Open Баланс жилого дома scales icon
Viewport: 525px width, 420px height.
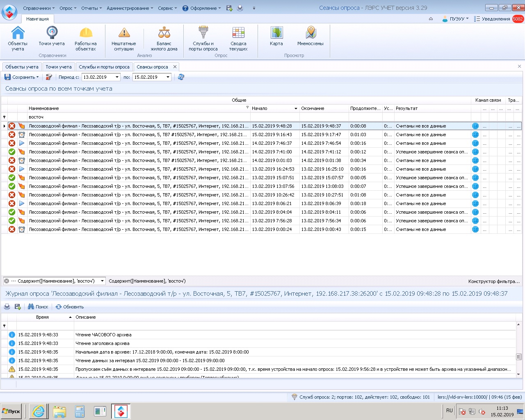164,39
